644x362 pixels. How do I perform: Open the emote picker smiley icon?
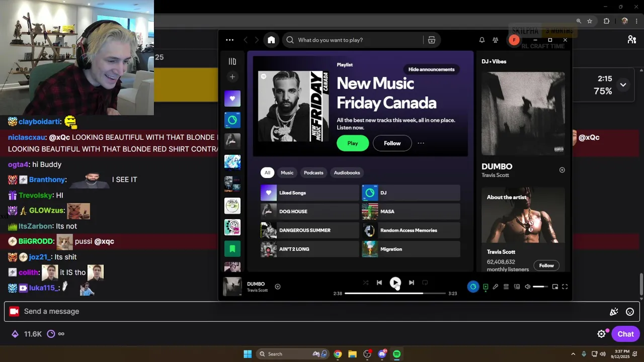pyautogui.click(x=629, y=312)
